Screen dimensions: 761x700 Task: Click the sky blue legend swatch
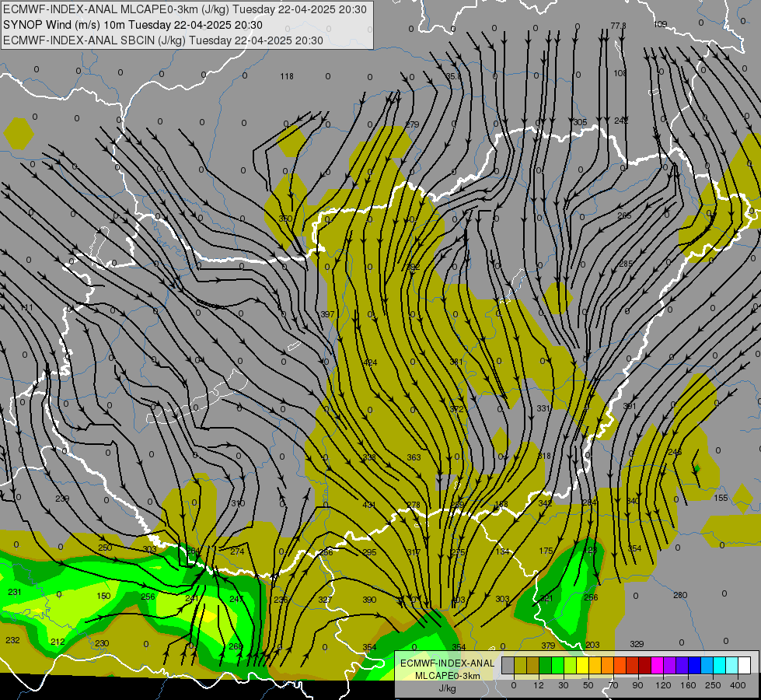(707, 666)
